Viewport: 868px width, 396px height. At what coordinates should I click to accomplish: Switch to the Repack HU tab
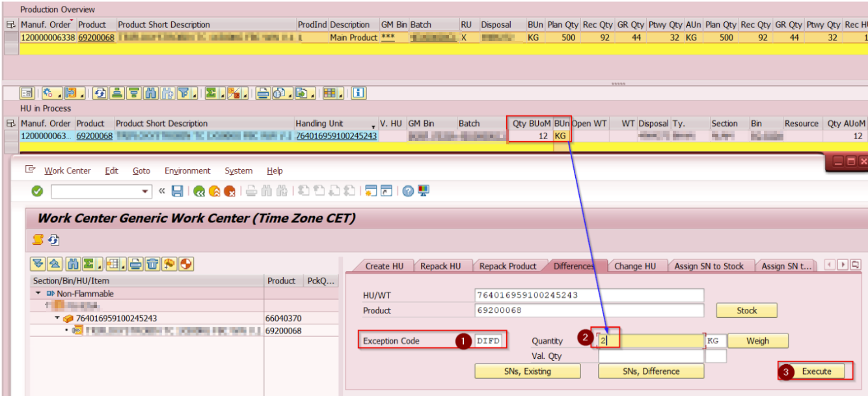[440, 266]
